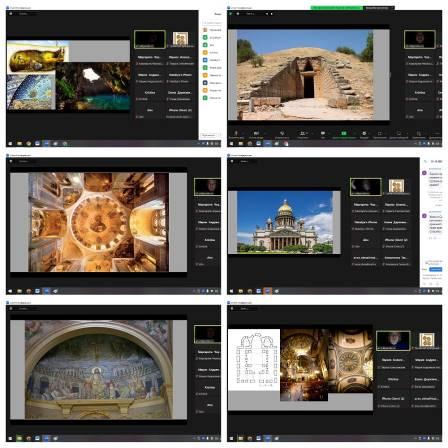Select speaker video thumbnail in cave slide window
Image resolution: width=448 pixels, height=448 pixels.
click(150, 39)
